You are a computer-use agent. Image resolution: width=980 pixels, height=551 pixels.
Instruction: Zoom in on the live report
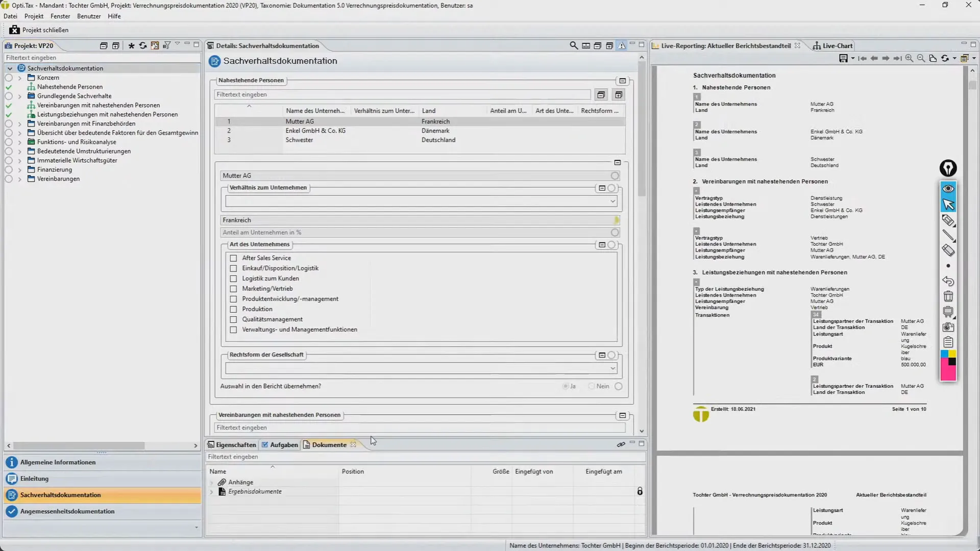909,58
